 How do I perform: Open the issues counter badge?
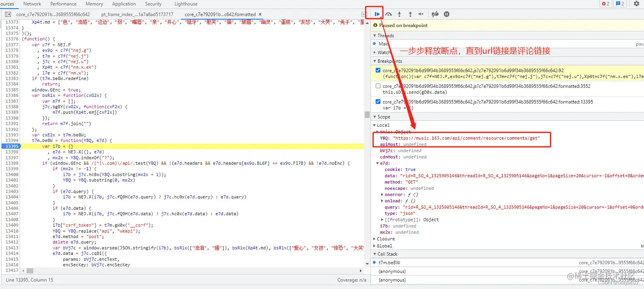[x=620, y=4]
